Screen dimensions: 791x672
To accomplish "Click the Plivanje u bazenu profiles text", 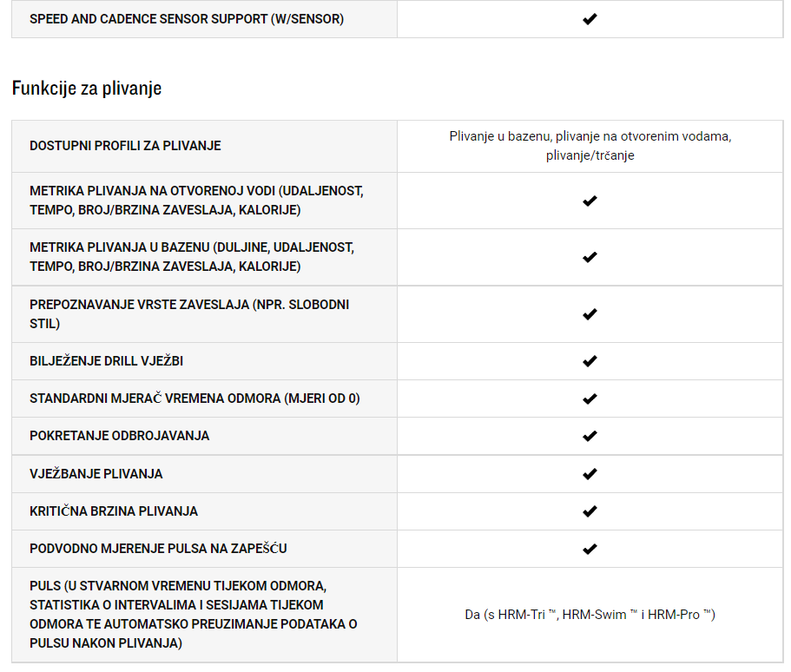I will pyautogui.click(x=590, y=146).
